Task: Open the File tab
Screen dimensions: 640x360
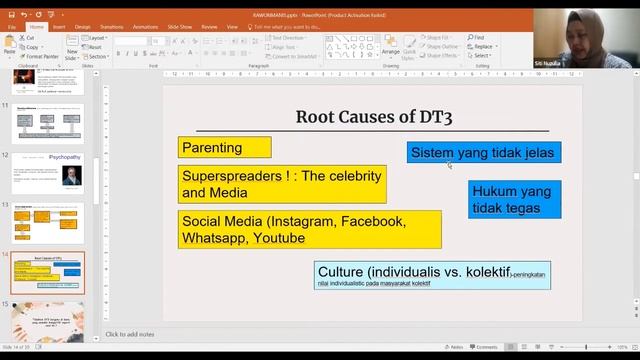Action: pyautogui.click(x=12, y=27)
